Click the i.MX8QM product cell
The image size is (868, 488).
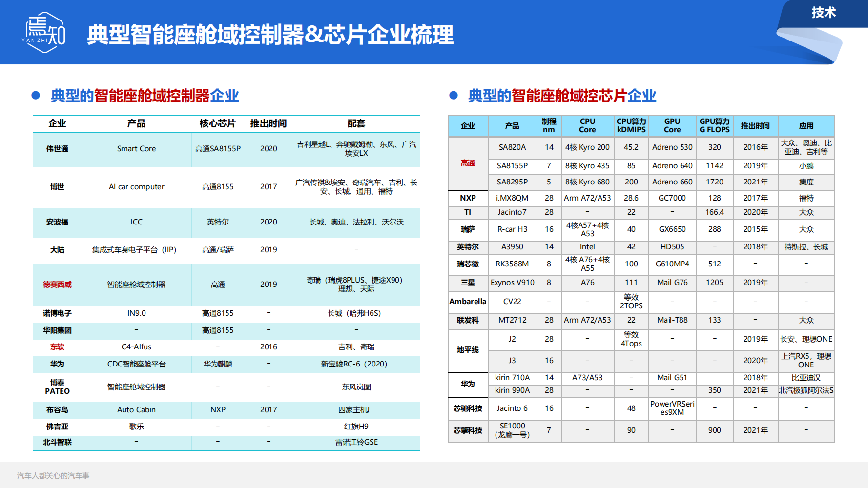512,198
